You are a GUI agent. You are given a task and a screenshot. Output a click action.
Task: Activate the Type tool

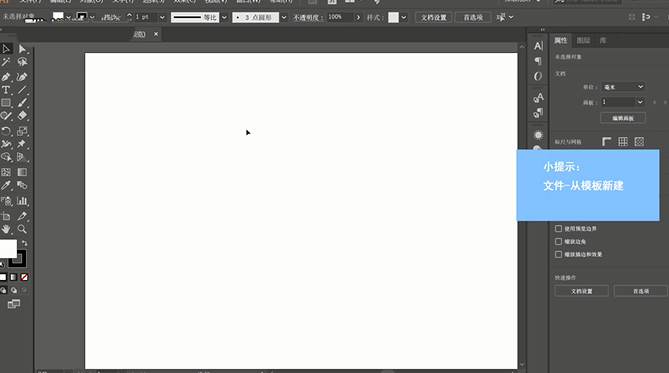tap(6, 90)
